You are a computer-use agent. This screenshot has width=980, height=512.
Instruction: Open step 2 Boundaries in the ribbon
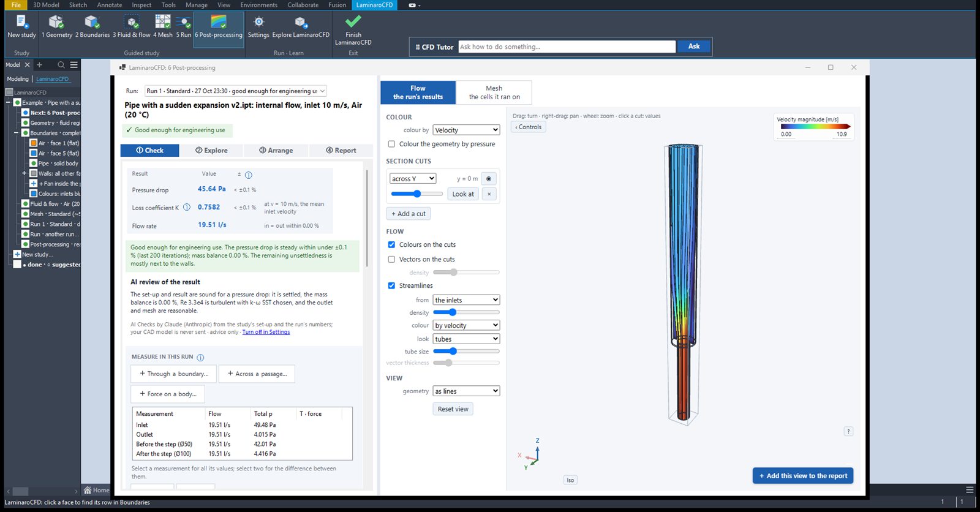tap(92, 26)
